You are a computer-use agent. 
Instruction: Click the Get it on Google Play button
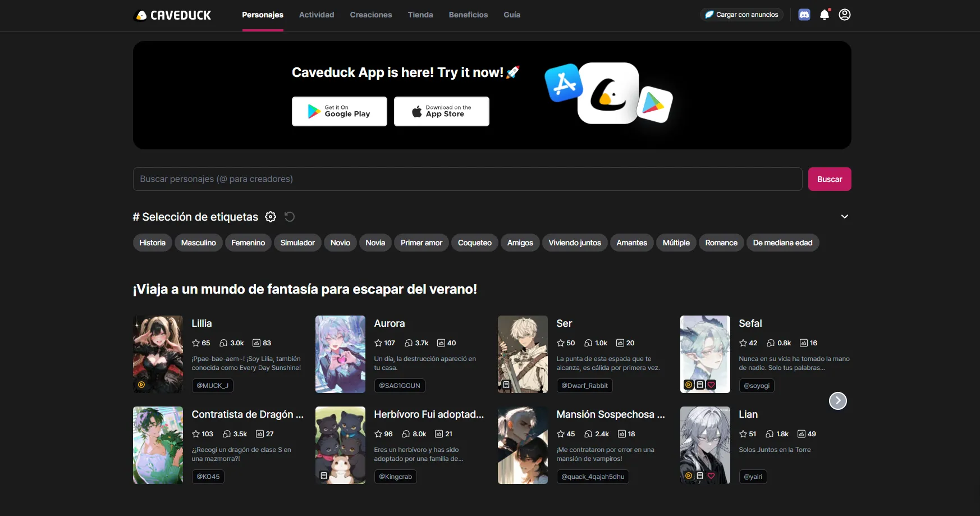point(339,111)
